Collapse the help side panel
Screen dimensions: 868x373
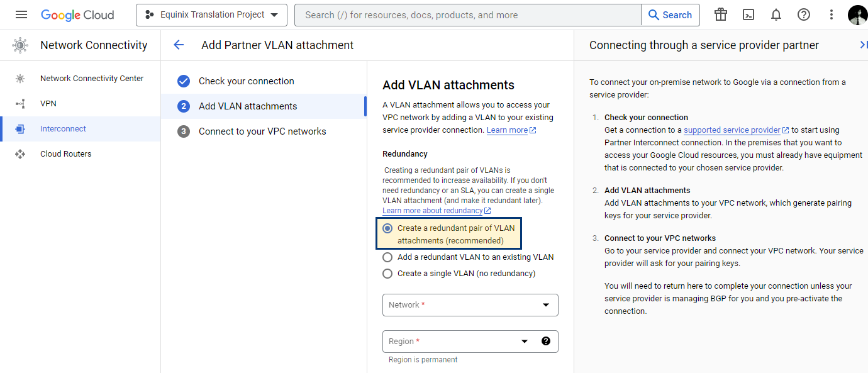(x=863, y=45)
